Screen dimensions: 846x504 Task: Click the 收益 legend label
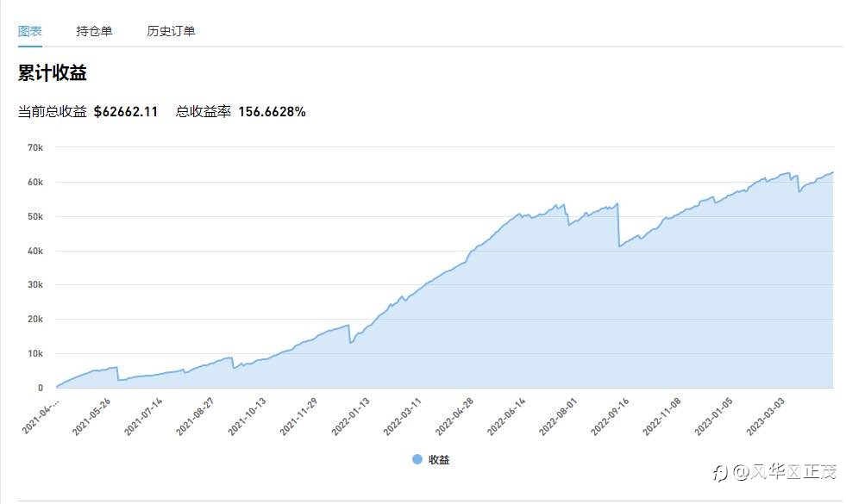[439, 460]
